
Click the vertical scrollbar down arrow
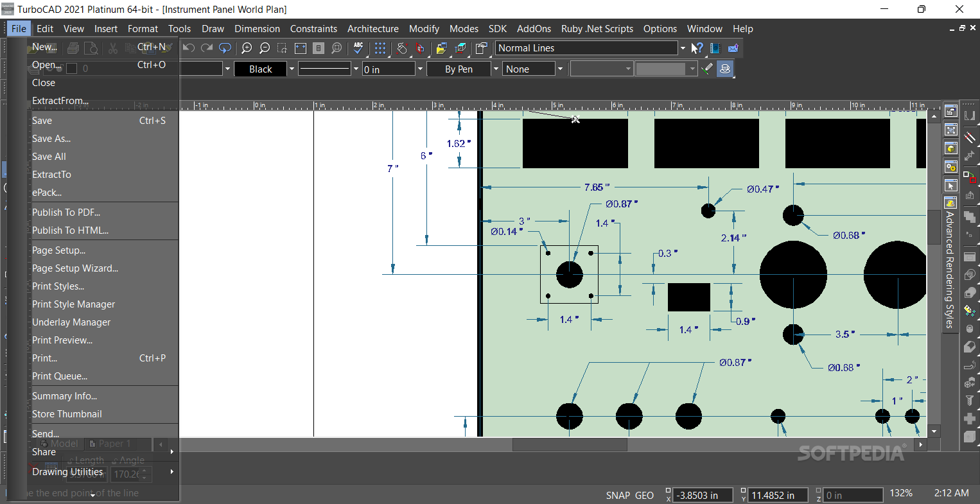point(934,431)
